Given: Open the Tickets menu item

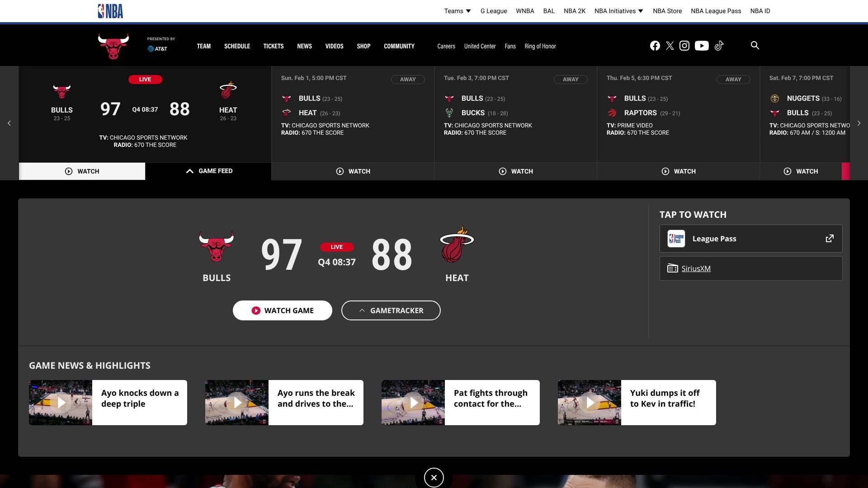Looking at the screenshot, I should pyautogui.click(x=273, y=46).
